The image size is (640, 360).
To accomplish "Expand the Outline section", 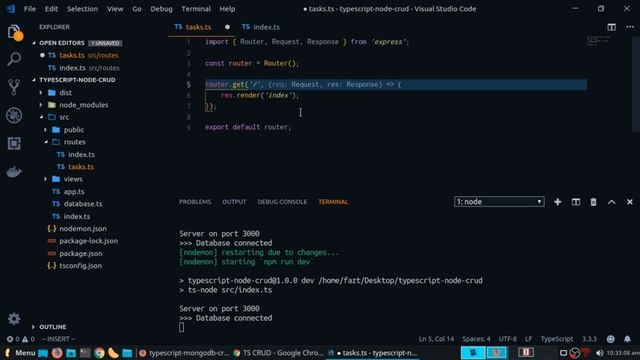I will (x=33, y=327).
